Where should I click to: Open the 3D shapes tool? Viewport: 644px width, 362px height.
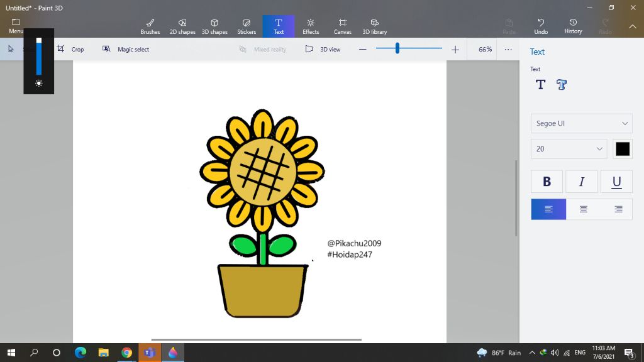click(214, 26)
